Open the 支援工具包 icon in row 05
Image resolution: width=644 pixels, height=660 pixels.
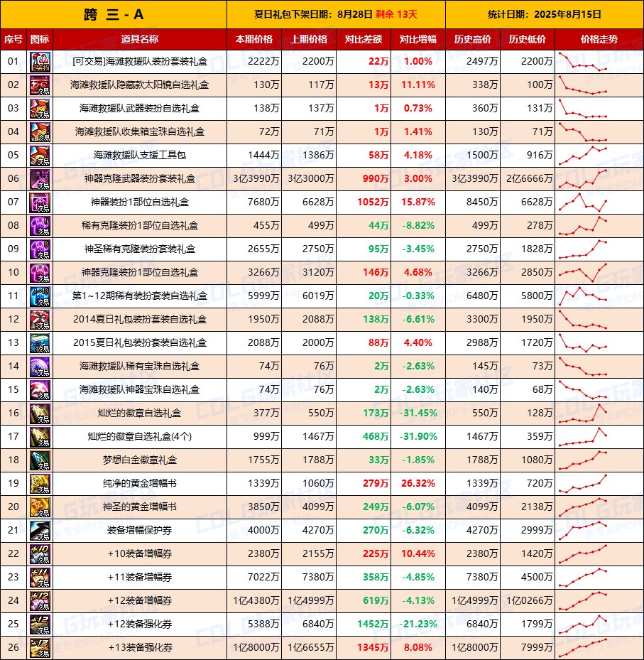point(40,156)
